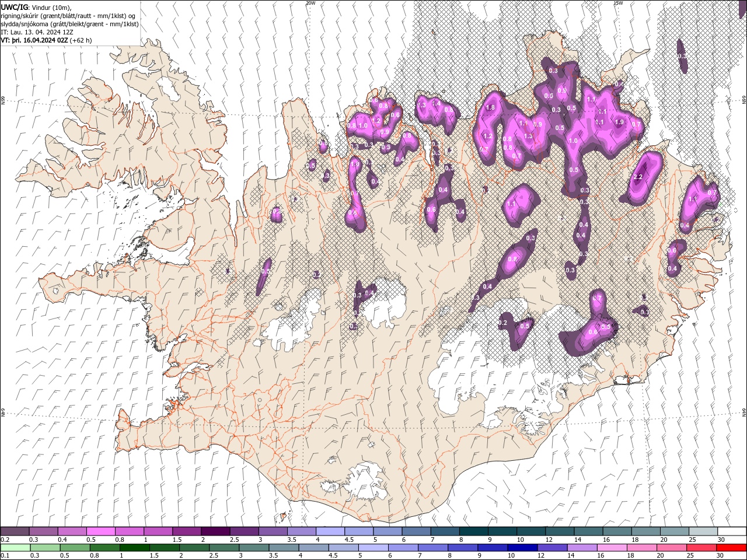Select the 14 lilac rain legend swatch

(582, 548)
